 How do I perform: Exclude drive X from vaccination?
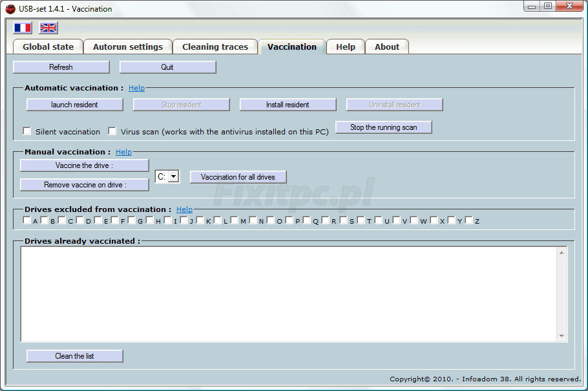pyautogui.click(x=434, y=220)
